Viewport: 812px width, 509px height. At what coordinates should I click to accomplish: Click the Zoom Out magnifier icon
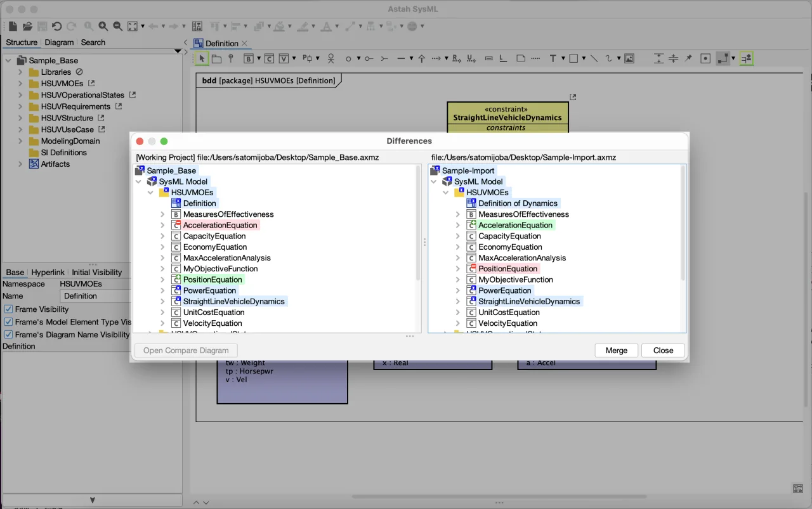click(118, 26)
